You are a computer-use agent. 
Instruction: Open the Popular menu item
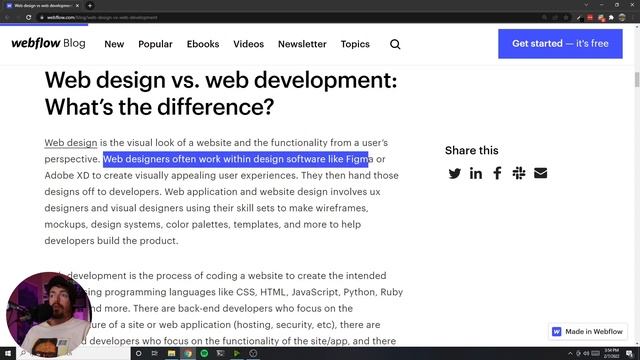(155, 44)
